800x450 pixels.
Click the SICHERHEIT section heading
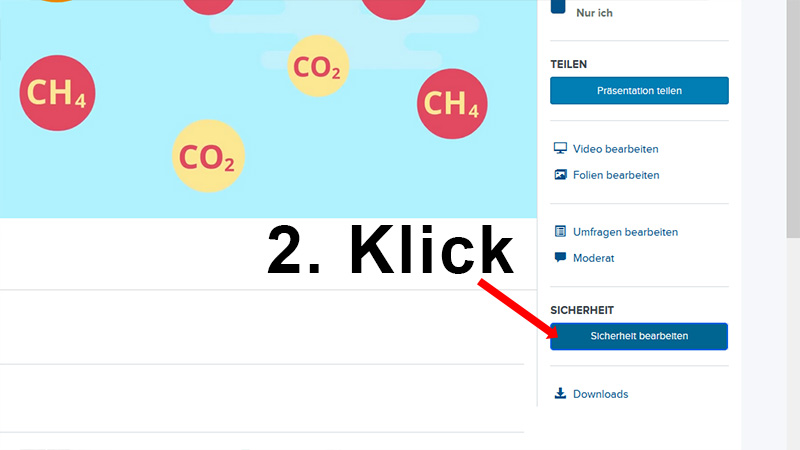582,311
